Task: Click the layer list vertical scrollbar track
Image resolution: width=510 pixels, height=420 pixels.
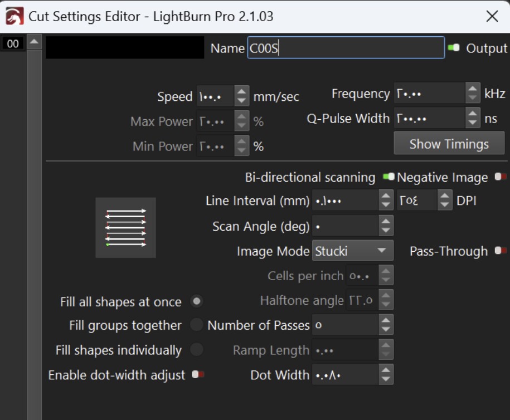Action: [34, 234]
